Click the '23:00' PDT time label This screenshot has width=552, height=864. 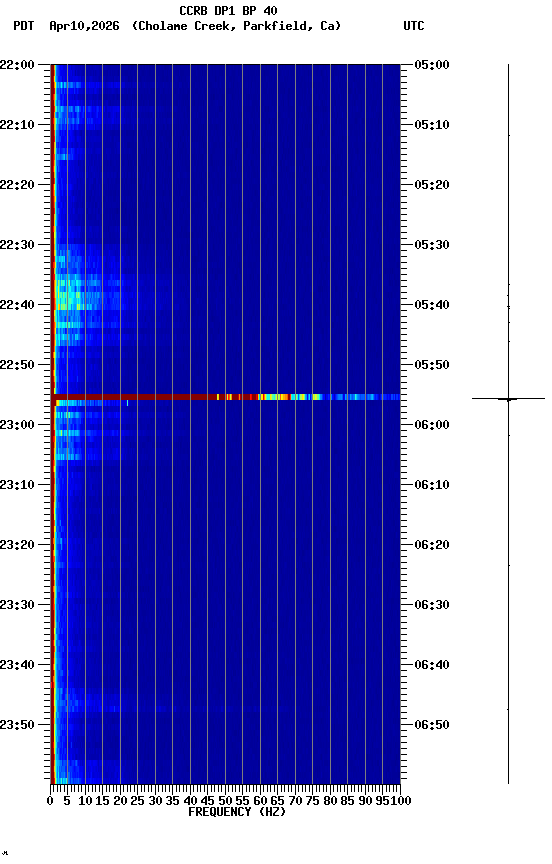coord(17,425)
